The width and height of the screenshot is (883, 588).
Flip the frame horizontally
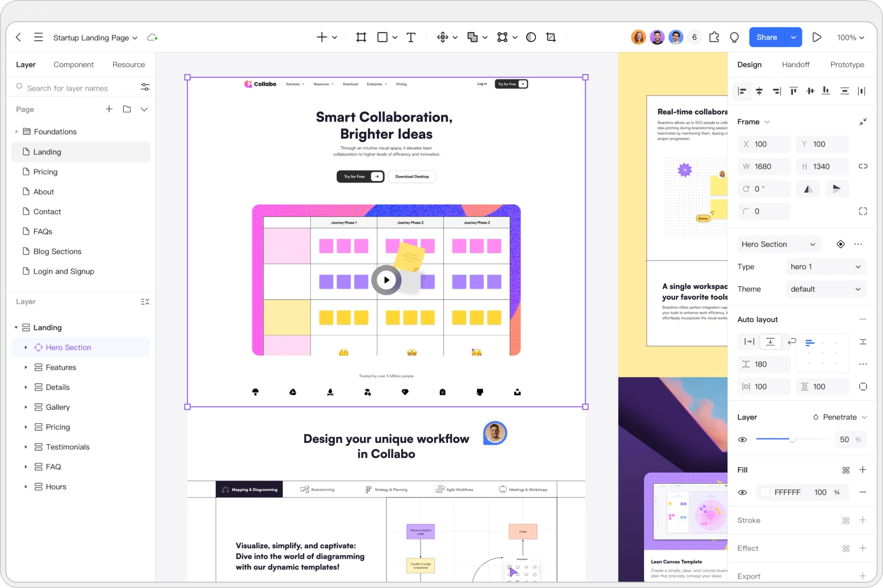(808, 189)
